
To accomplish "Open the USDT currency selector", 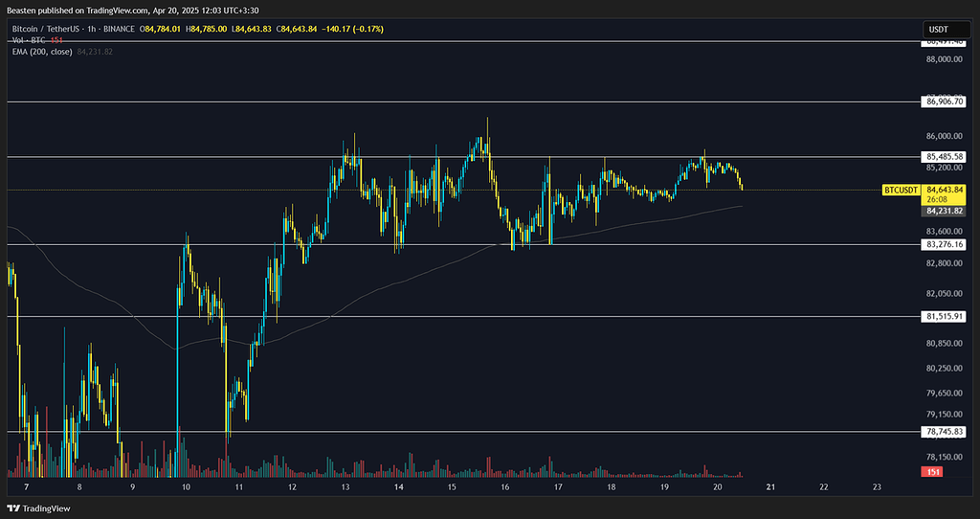I will point(946,30).
